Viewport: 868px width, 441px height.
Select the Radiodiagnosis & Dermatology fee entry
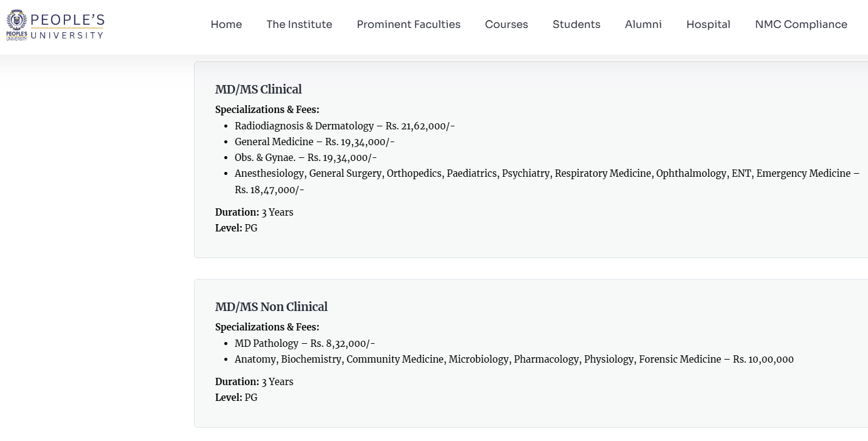pyautogui.click(x=345, y=126)
